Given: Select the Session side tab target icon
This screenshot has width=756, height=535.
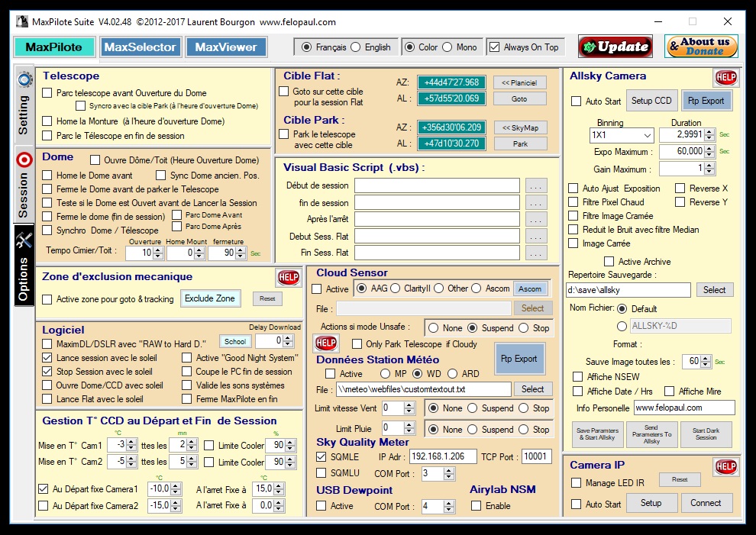Looking at the screenshot, I should (x=24, y=159).
